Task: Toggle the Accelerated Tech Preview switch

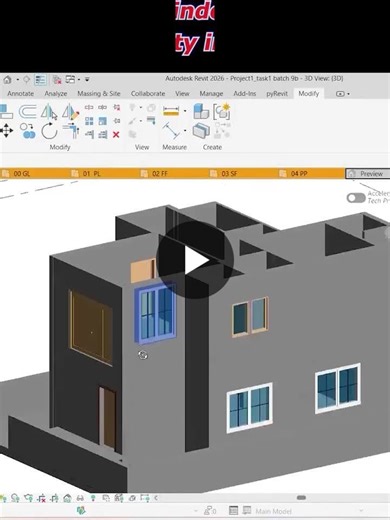Action: [356, 198]
